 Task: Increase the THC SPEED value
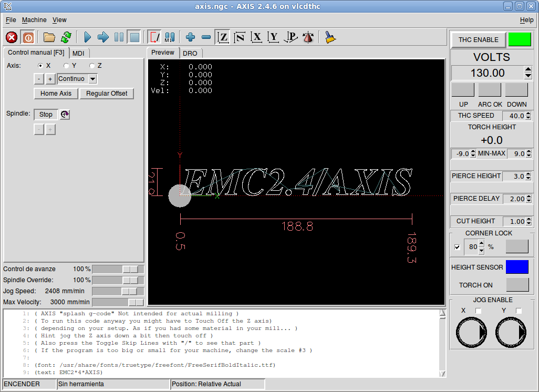[528, 114]
